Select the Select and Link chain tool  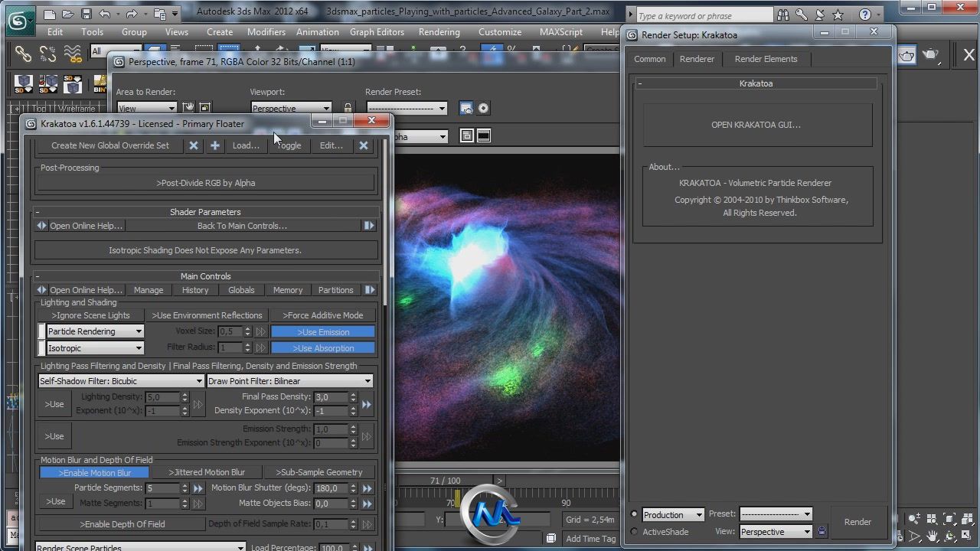point(23,54)
